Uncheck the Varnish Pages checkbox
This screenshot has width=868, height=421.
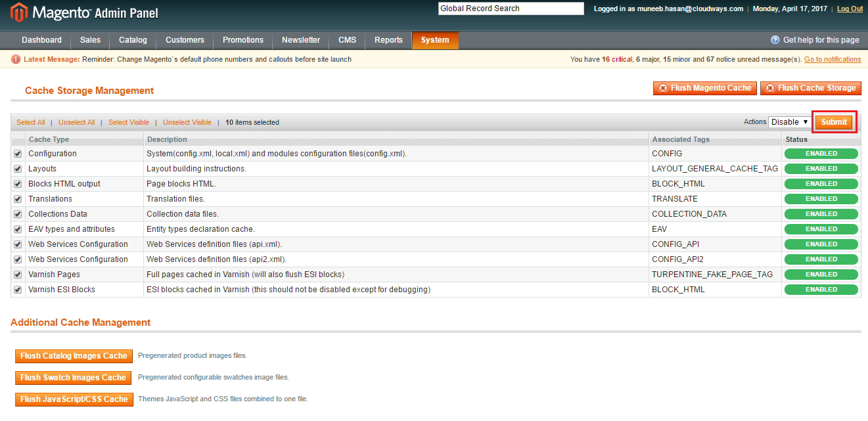pyautogui.click(x=18, y=275)
